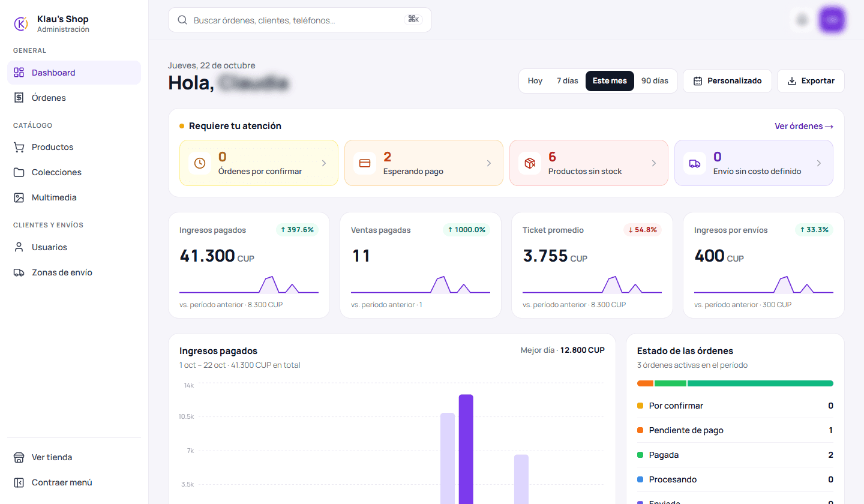This screenshot has width=864, height=504.
Task: Click the box icon on Productos sin stock
Action: click(x=530, y=163)
